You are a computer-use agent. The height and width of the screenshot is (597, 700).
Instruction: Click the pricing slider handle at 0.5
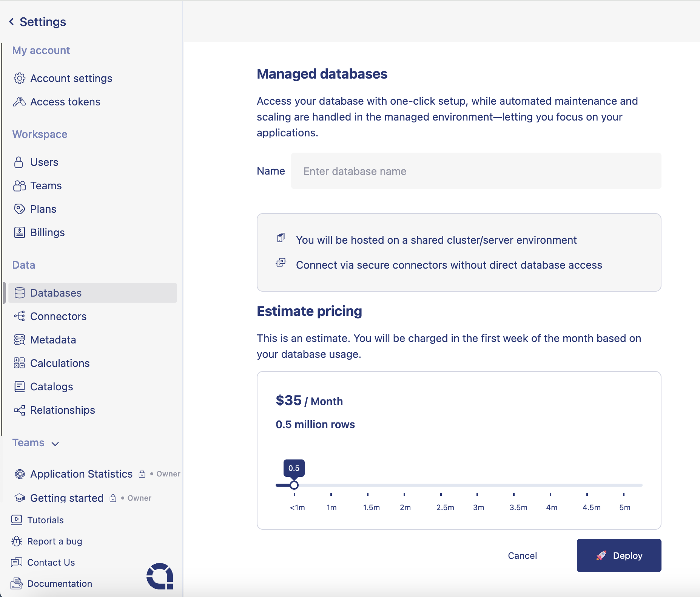[x=294, y=485]
